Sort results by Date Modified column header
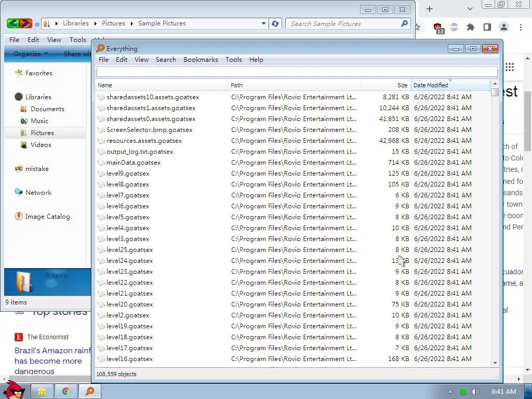The width and height of the screenshot is (532, 399). pyautogui.click(x=450, y=85)
